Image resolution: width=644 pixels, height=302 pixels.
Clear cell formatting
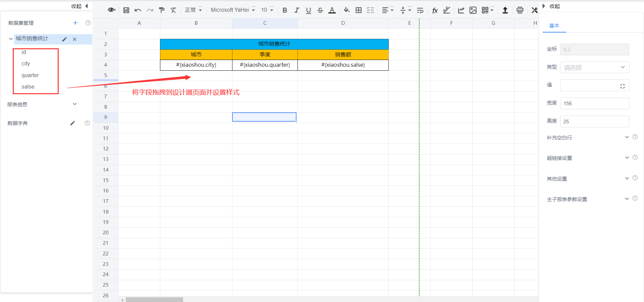pos(173,10)
